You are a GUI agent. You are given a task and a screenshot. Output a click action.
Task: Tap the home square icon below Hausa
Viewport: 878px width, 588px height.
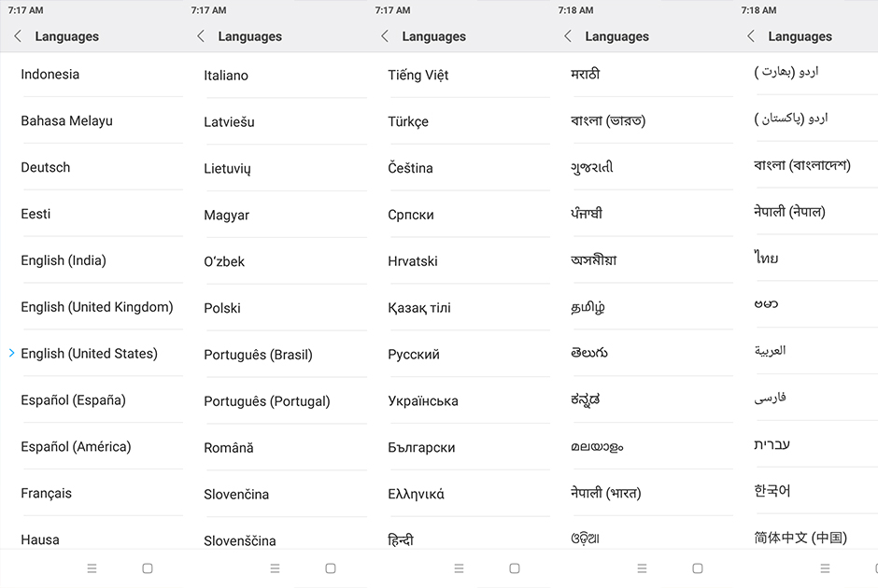pos(148,568)
